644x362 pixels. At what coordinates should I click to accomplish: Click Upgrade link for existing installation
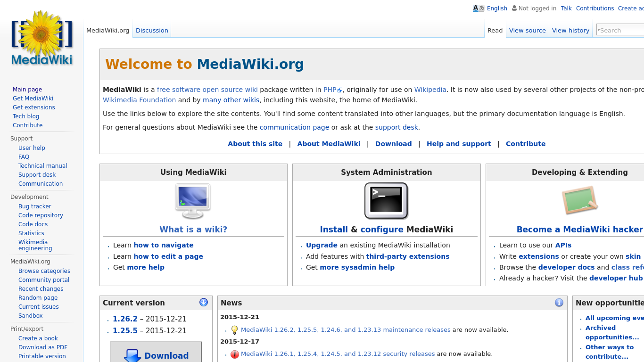point(322,245)
